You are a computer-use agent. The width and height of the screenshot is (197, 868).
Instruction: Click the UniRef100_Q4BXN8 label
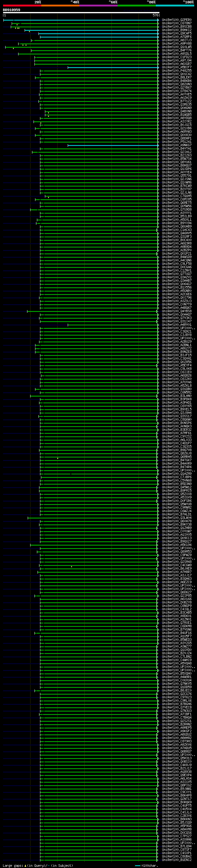177,111
